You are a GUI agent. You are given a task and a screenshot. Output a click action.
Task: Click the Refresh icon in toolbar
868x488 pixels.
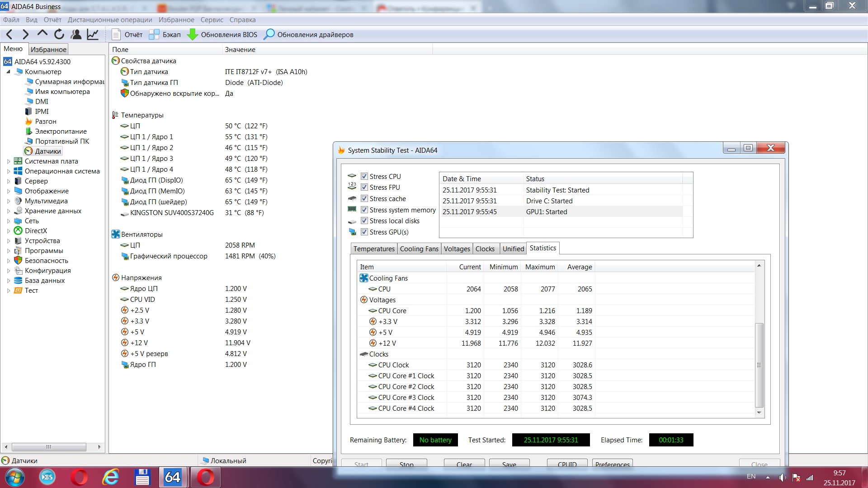coord(59,34)
